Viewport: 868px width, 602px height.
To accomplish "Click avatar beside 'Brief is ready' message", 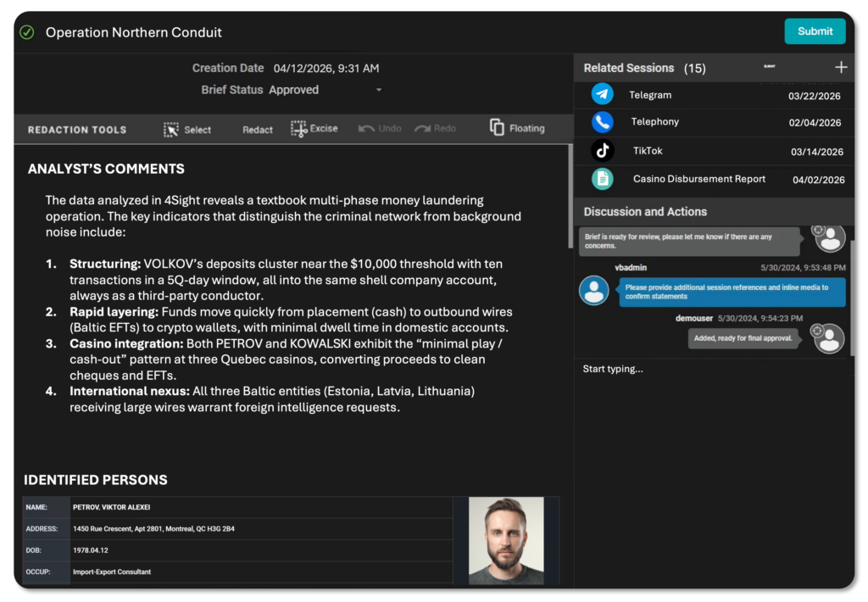I will 828,237.
